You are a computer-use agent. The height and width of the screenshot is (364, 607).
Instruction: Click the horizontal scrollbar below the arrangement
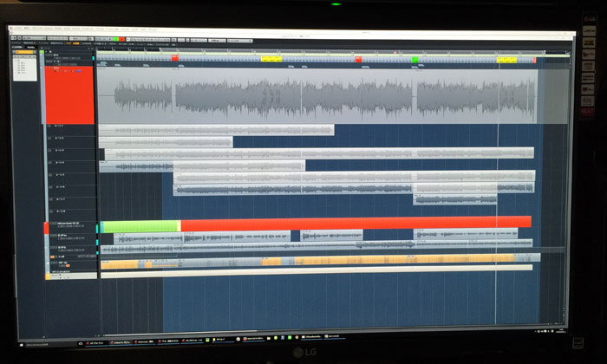[180, 332]
